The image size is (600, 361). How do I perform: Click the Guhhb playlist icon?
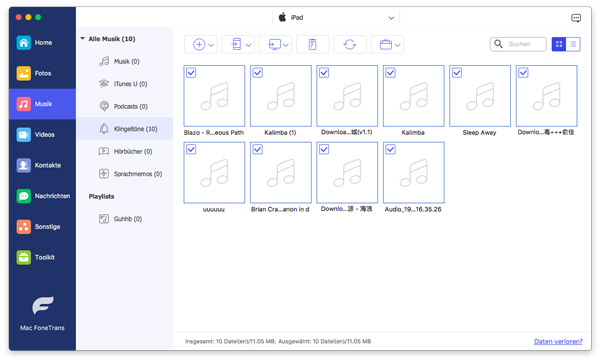click(104, 219)
